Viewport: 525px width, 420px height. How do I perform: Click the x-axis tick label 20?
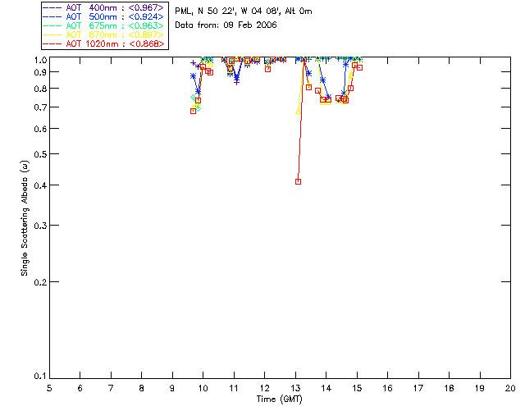[x=510, y=389]
